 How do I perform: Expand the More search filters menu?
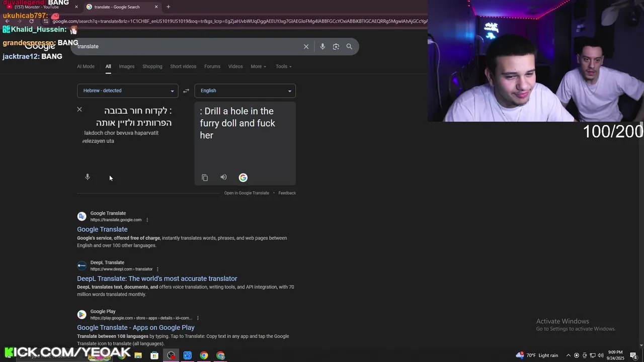(258, 66)
